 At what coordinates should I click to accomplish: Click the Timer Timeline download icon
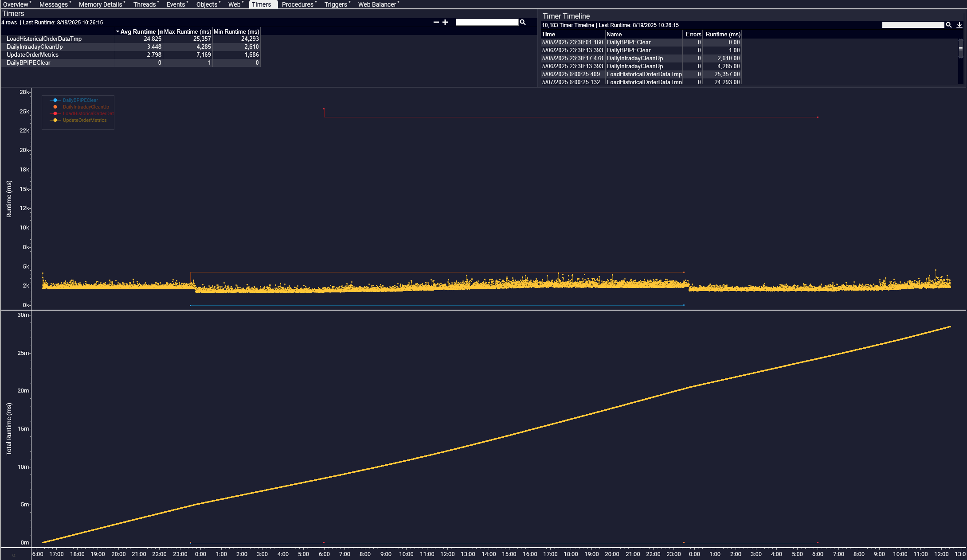point(959,25)
